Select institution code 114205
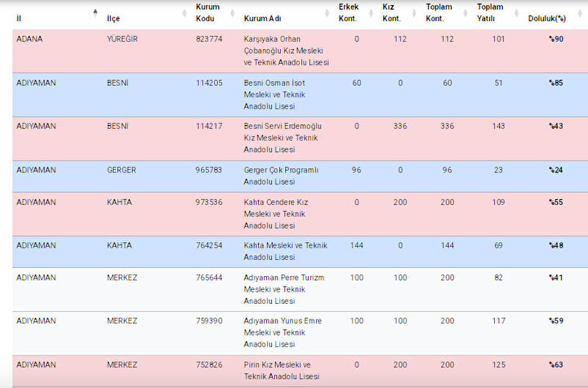 click(x=209, y=83)
